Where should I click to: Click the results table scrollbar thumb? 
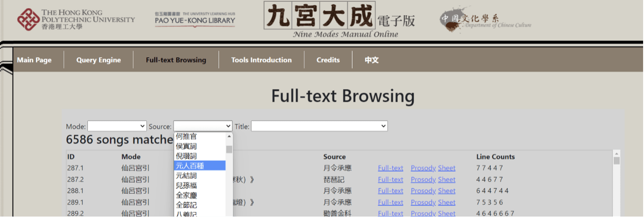(617, 161)
